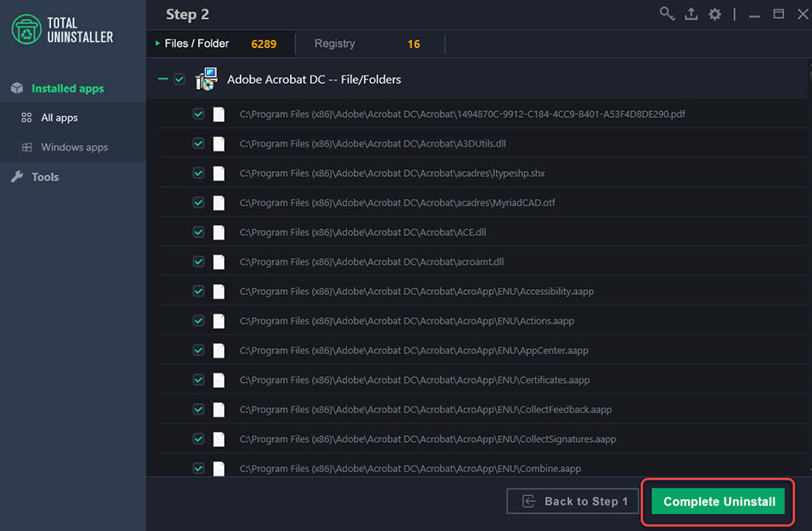Viewport: 812px width, 531px height.
Task: Toggle the CollectSignatures.aapp checkbox
Action: pos(198,439)
